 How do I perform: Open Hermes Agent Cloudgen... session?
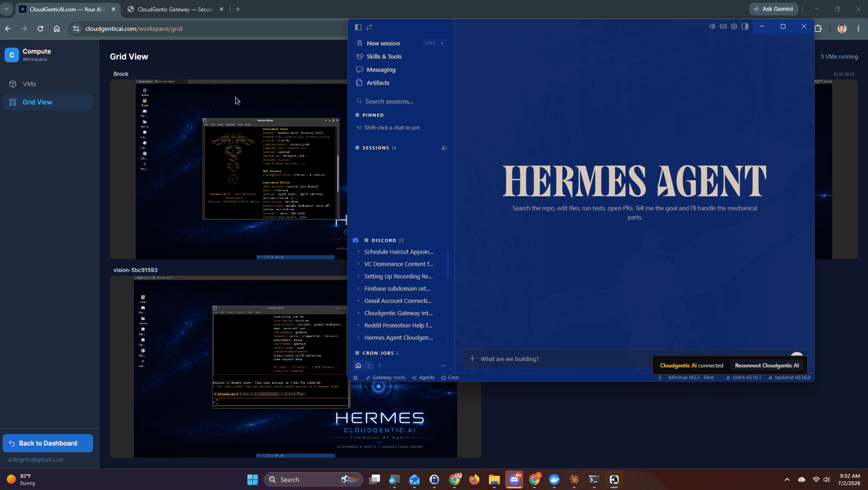398,337
